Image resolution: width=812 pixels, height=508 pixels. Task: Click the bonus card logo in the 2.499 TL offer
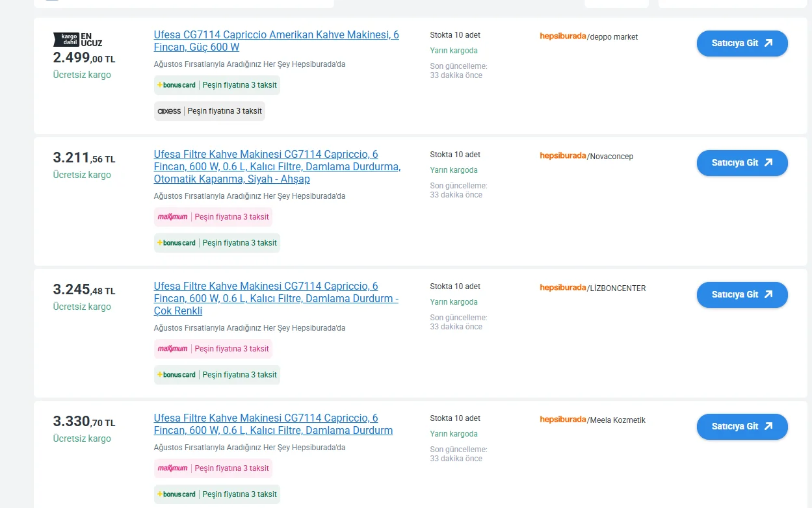click(x=176, y=85)
